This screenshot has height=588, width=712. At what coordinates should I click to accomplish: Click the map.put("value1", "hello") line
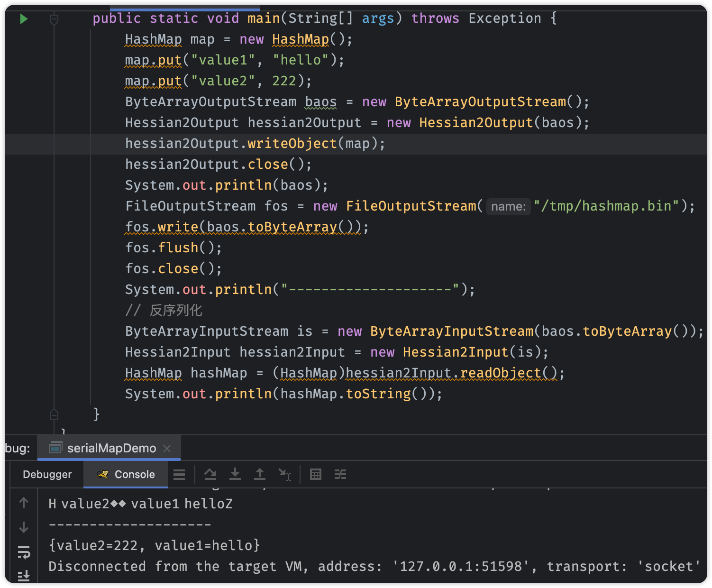pos(235,60)
